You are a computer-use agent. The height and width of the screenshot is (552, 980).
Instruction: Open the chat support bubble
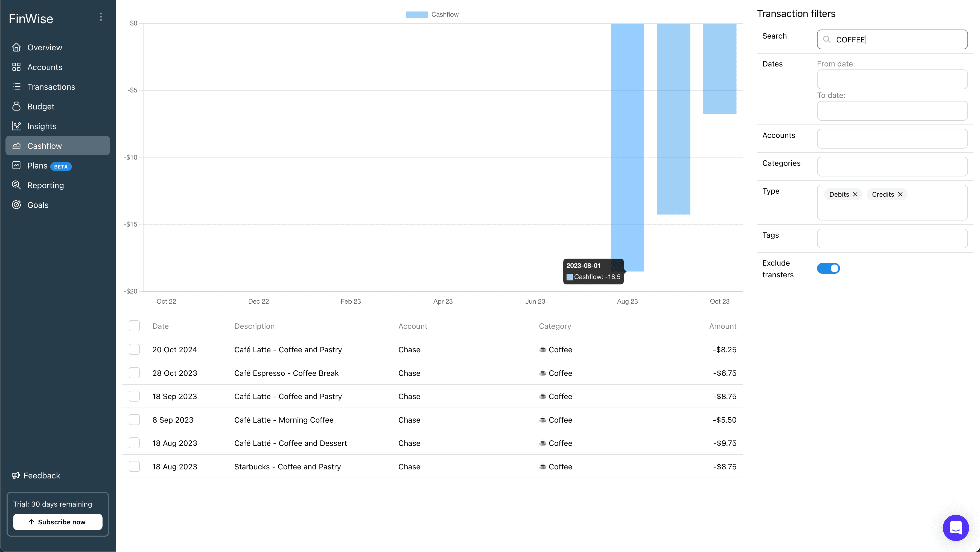coord(955,528)
